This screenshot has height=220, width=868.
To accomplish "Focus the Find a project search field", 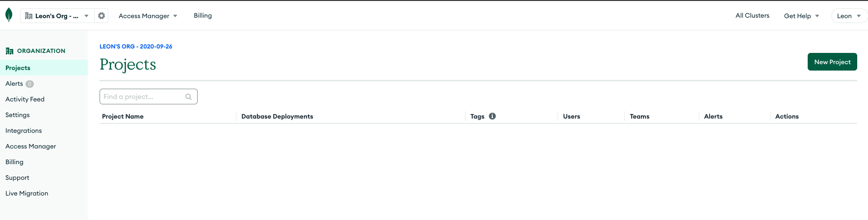I will click(x=149, y=97).
